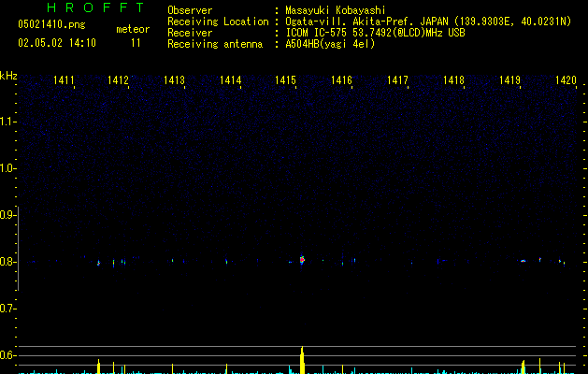
Task: Select the file name 05021410.png
Action: coord(51,25)
